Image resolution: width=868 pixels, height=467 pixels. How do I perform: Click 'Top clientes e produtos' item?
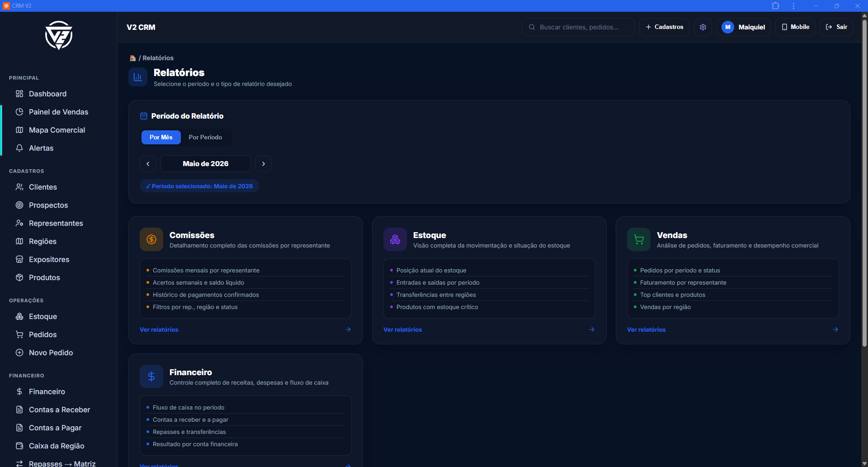pyautogui.click(x=673, y=295)
